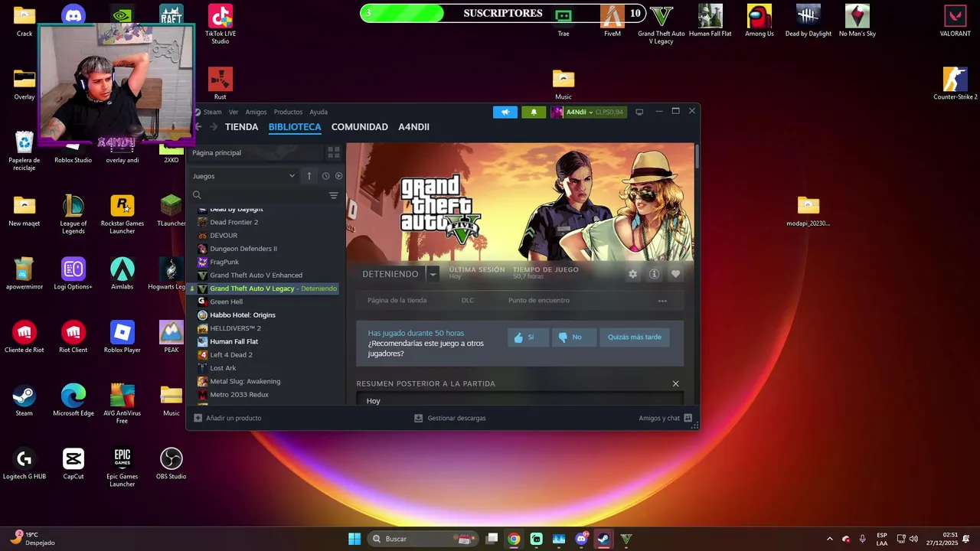Open Página de la tienda link
This screenshot has width=980, height=551.
[x=397, y=301]
